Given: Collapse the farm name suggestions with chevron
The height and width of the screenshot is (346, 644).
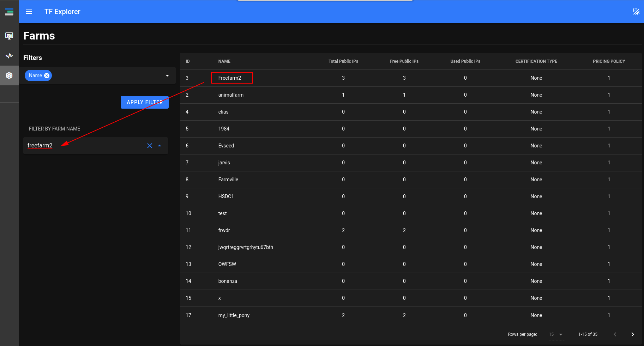Looking at the screenshot, I should tap(160, 146).
